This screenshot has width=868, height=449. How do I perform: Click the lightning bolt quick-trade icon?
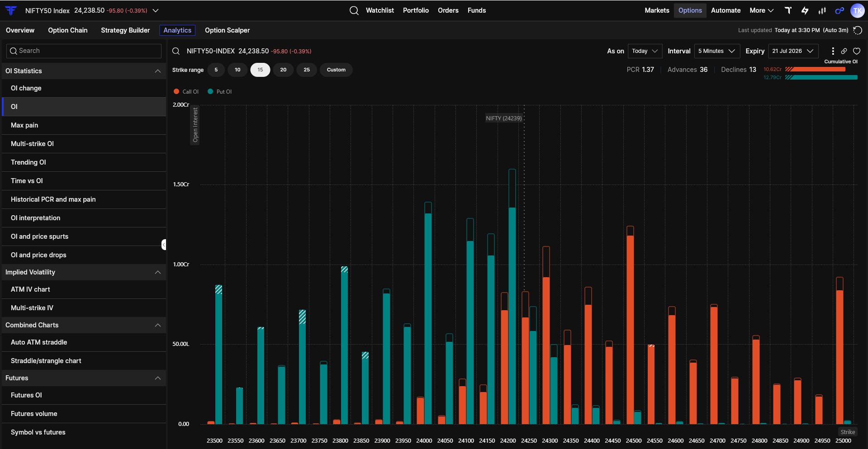pyautogui.click(x=805, y=10)
